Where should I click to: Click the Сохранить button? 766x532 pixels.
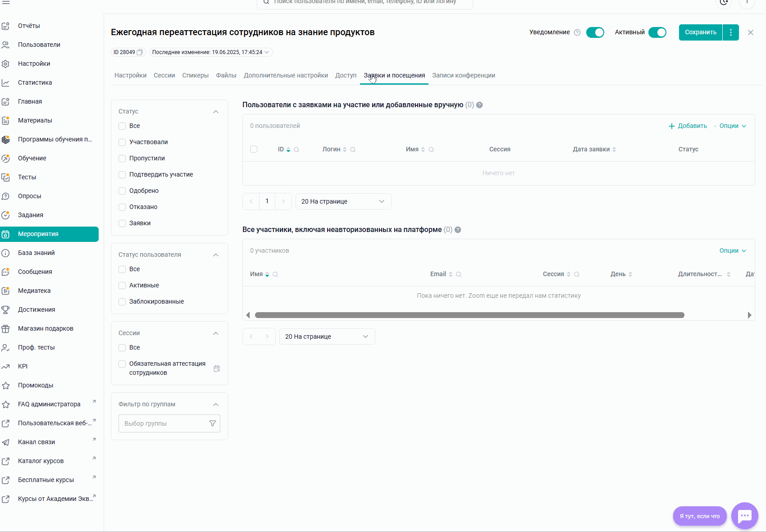coord(701,32)
